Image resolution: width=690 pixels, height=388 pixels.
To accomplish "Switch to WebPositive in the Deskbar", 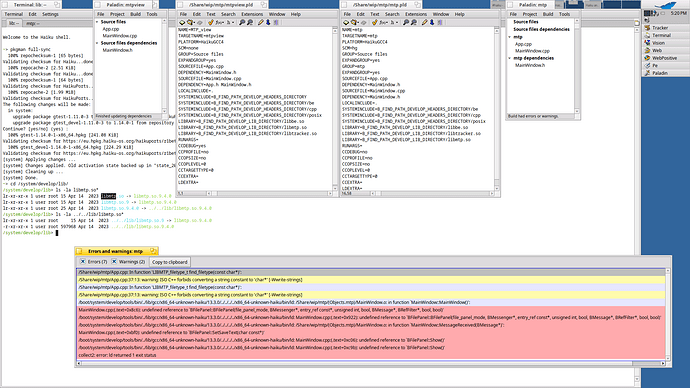I will 664,58.
